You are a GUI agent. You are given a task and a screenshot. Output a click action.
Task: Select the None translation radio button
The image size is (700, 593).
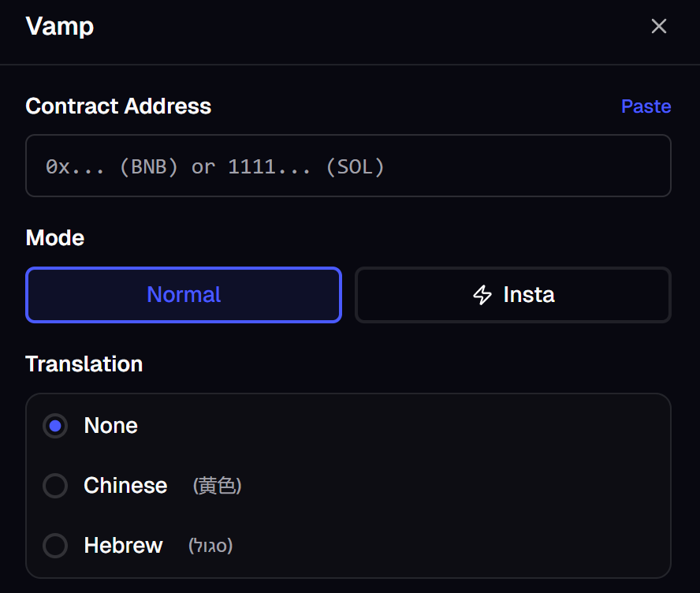(55, 426)
